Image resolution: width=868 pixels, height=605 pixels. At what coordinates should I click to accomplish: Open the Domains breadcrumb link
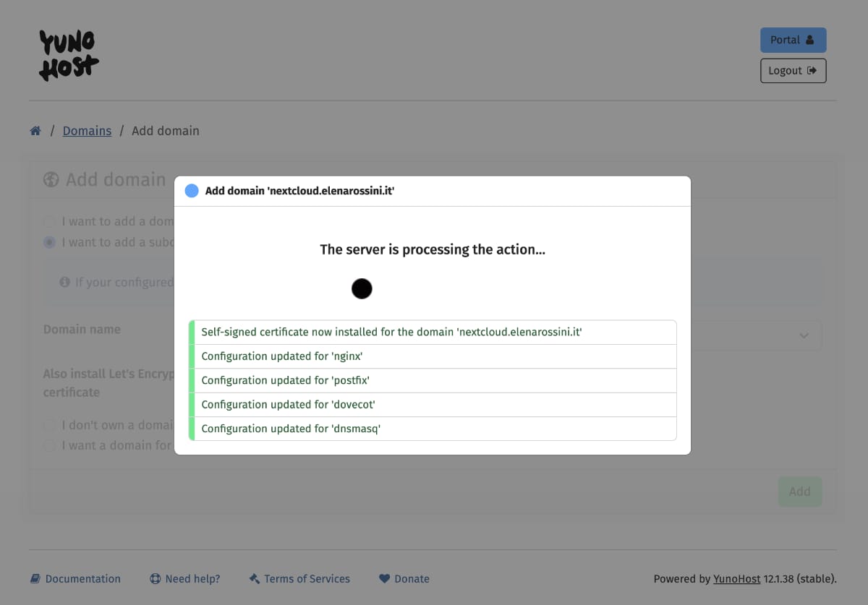[87, 130]
